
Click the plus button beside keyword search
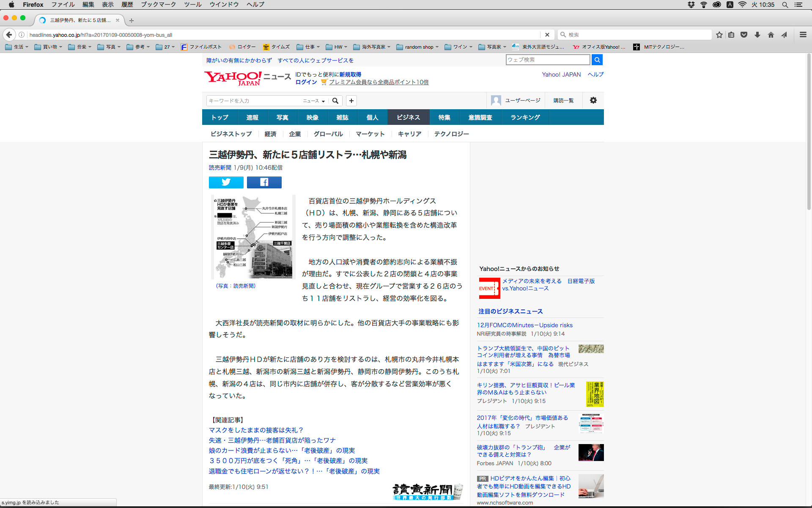click(x=351, y=100)
